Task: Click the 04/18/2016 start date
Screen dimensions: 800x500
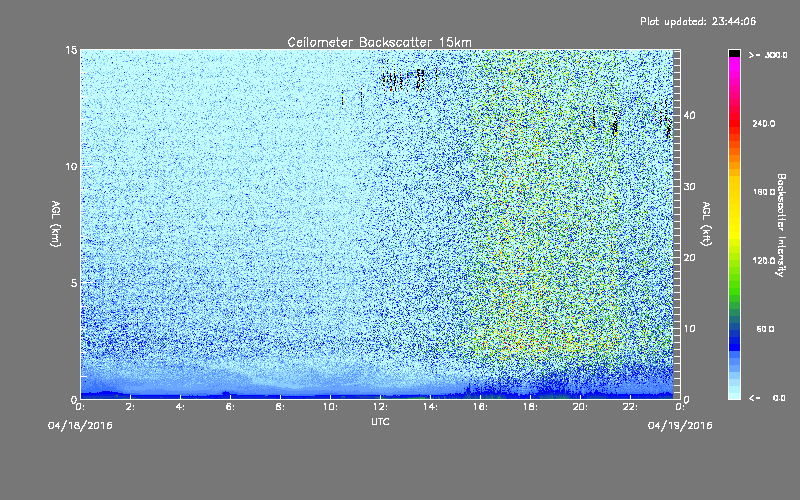Action: [x=80, y=426]
